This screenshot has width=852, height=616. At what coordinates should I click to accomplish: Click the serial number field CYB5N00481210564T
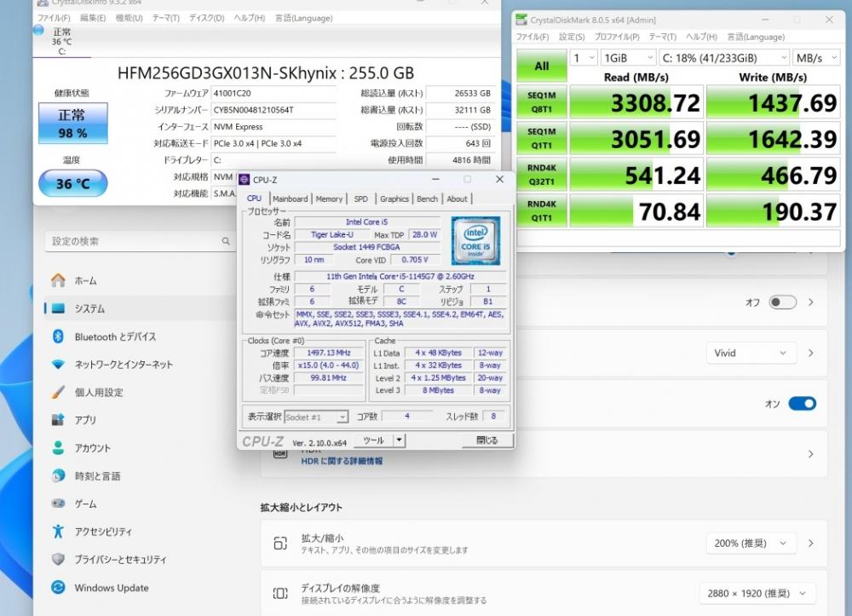(x=273, y=110)
